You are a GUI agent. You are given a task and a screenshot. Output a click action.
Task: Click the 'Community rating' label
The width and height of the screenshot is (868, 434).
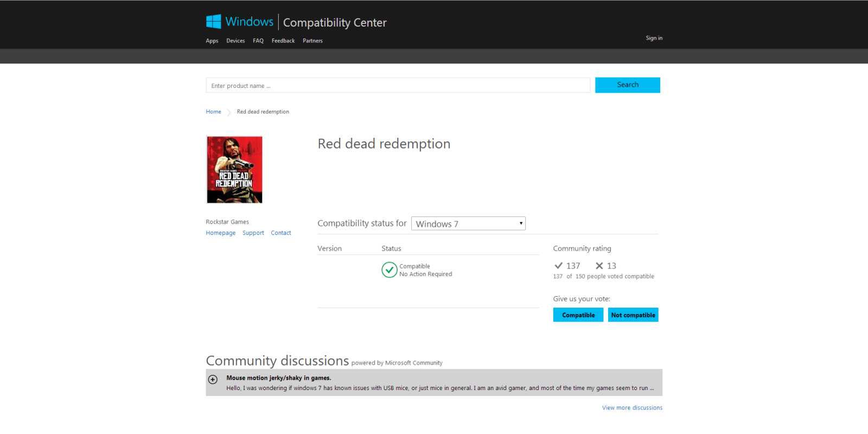pyautogui.click(x=582, y=248)
